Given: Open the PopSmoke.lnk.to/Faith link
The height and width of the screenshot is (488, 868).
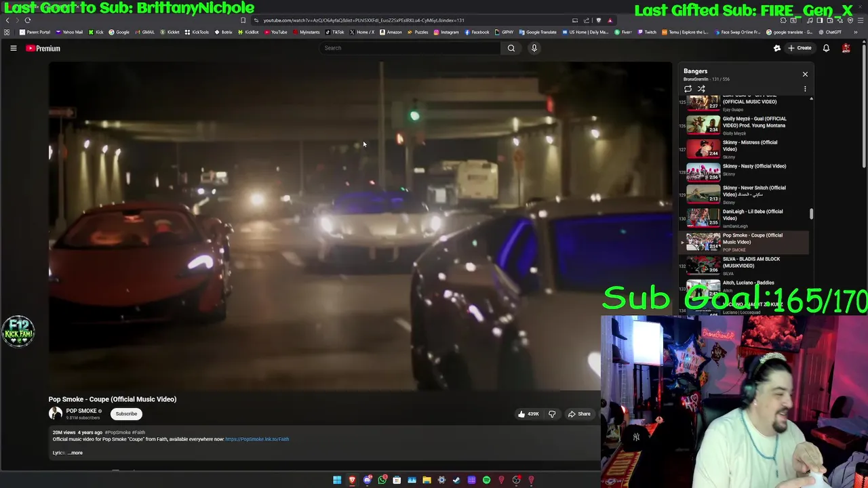Looking at the screenshot, I should point(257,439).
